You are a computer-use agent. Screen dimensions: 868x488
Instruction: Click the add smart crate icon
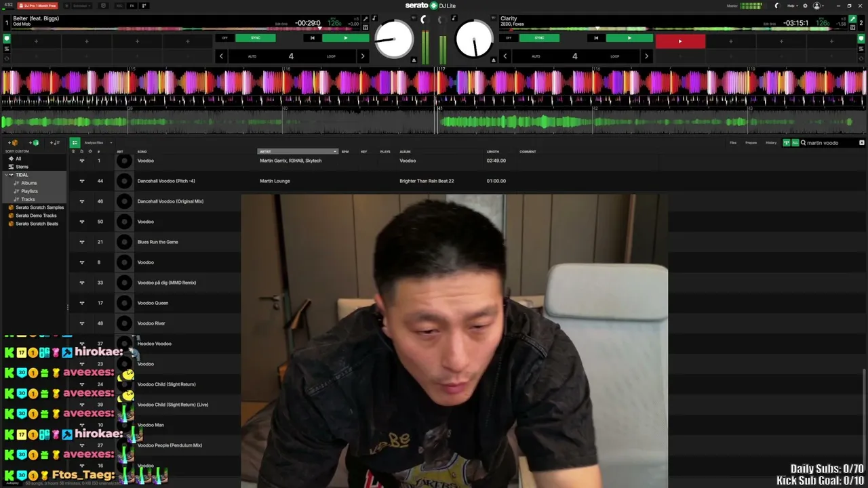(x=33, y=143)
